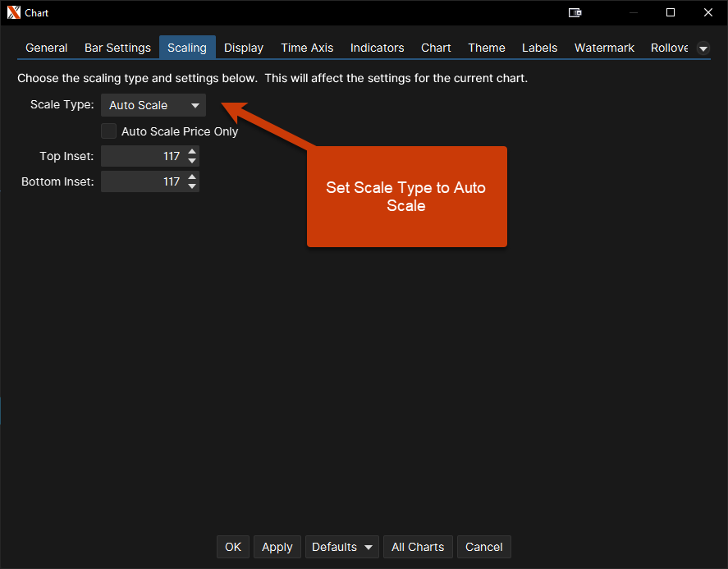The width and height of the screenshot is (728, 569).
Task: Enable Auto Scale Price Only checkbox
Action: [x=109, y=131]
